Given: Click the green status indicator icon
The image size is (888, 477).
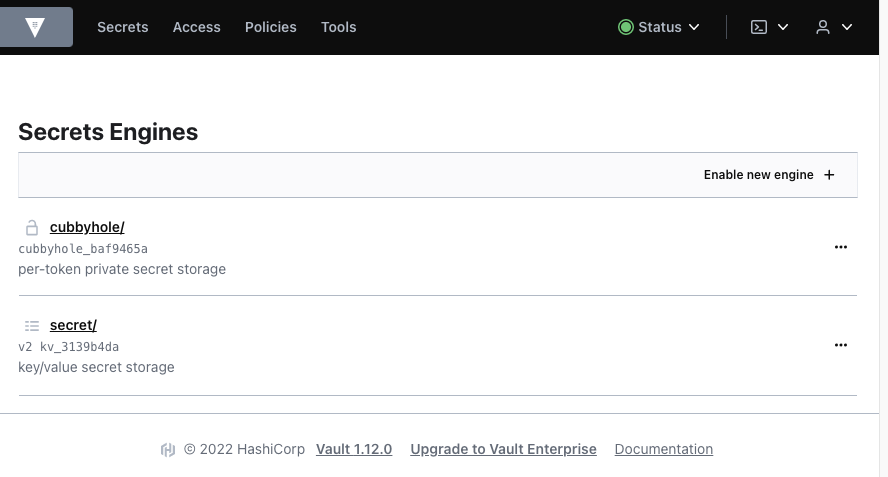Looking at the screenshot, I should pyautogui.click(x=626, y=27).
